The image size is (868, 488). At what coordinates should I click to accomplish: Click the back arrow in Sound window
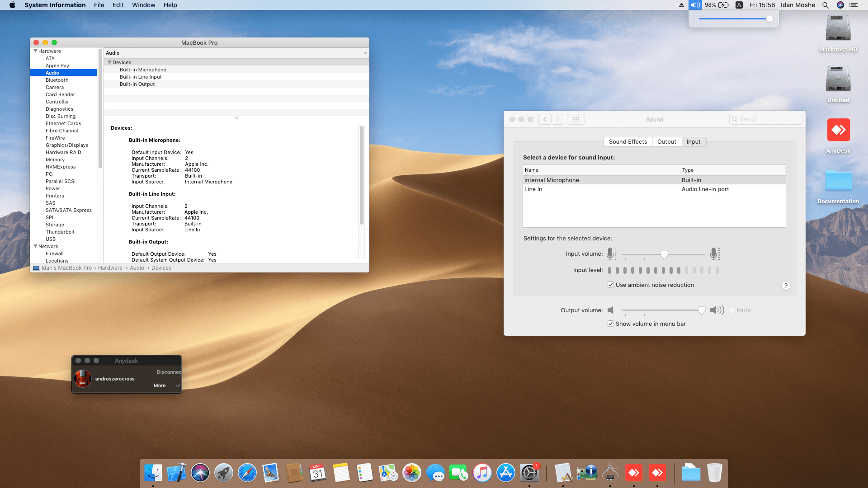tap(545, 119)
